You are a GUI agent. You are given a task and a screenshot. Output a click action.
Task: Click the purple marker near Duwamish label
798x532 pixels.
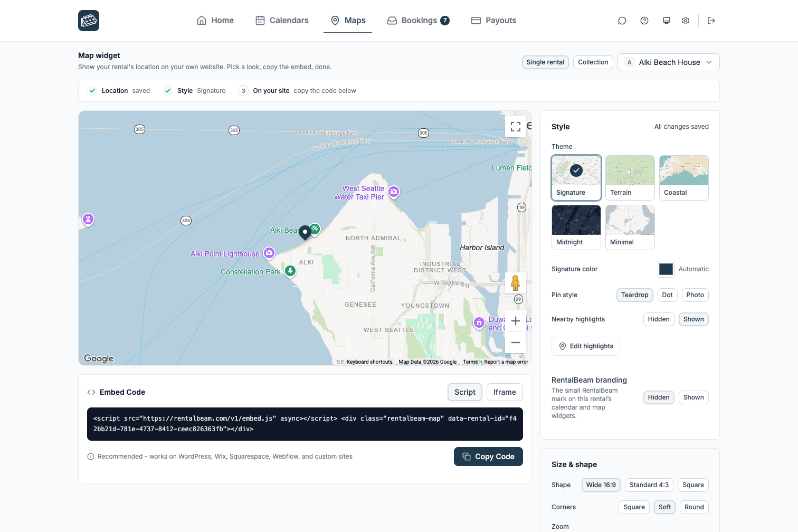pyautogui.click(x=479, y=323)
